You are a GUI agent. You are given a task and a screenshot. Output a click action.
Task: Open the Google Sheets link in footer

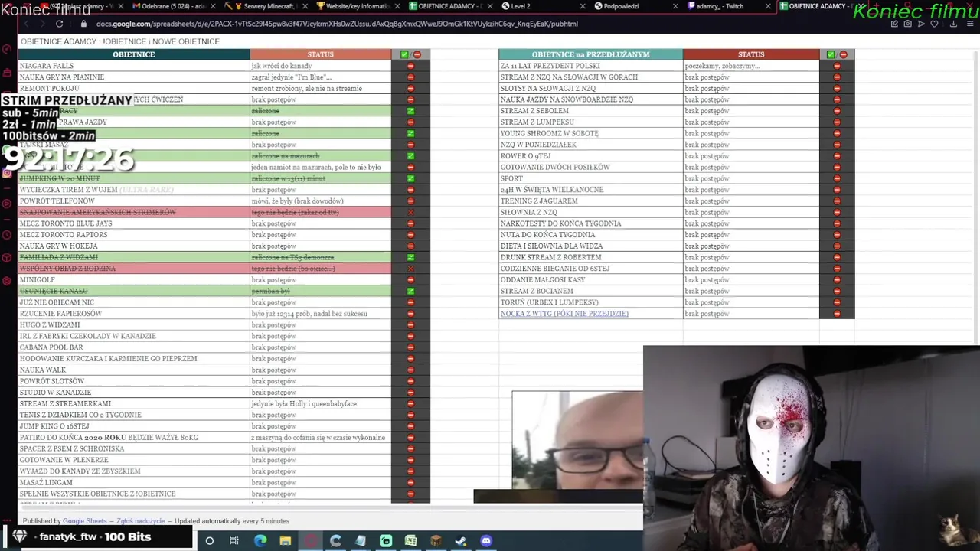coord(85,521)
